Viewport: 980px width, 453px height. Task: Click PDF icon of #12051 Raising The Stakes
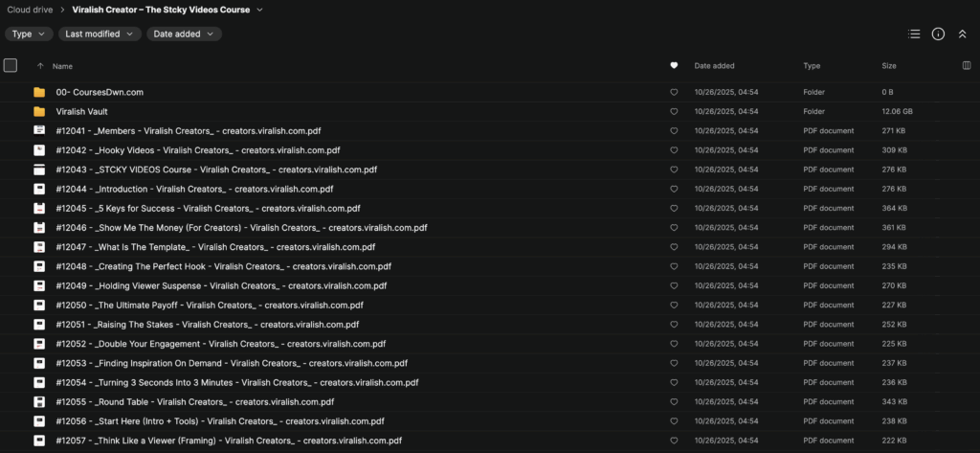click(39, 325)
